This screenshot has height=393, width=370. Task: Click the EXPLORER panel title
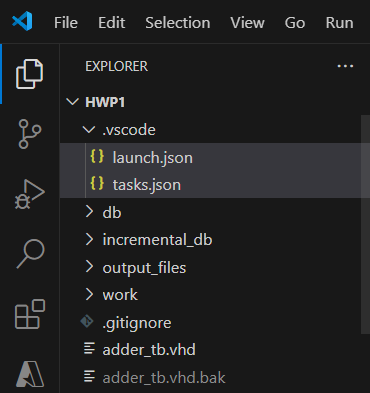click(116, 66)
